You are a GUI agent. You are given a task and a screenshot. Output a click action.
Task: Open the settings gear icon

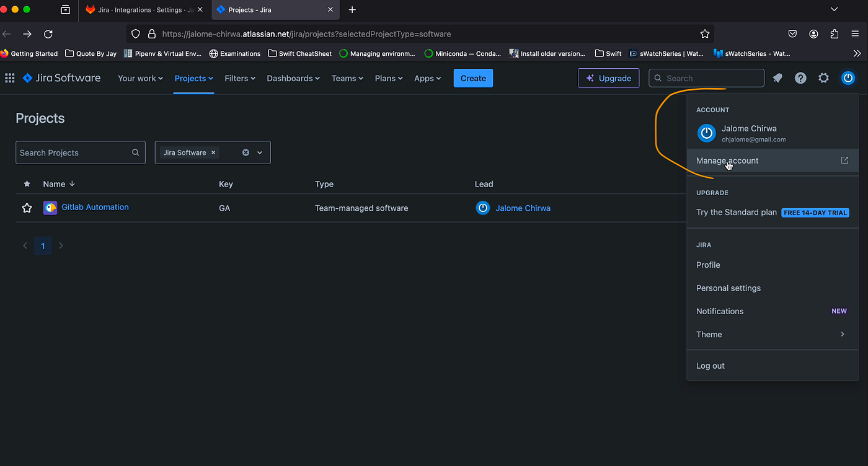[x=823, y=78]
